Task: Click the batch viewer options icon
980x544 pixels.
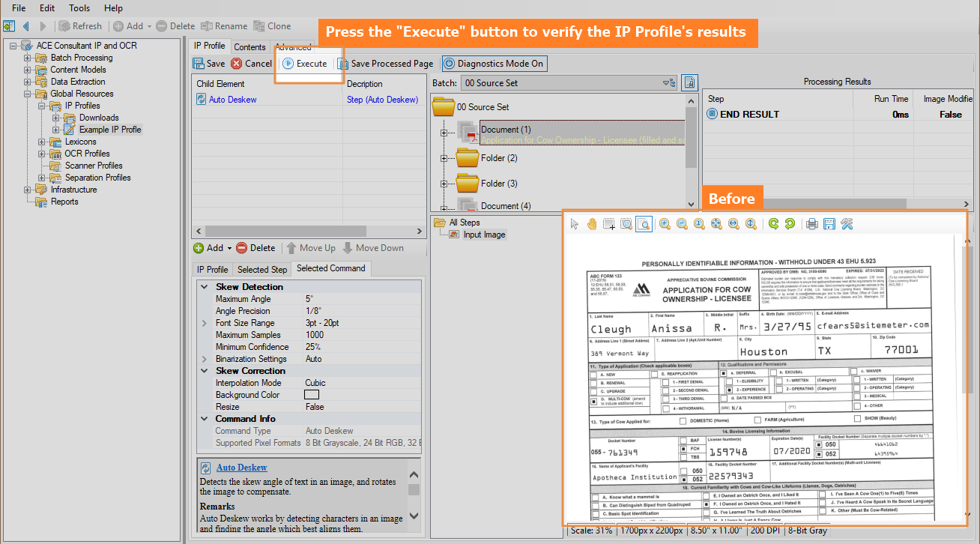Action: coord(690,82)
